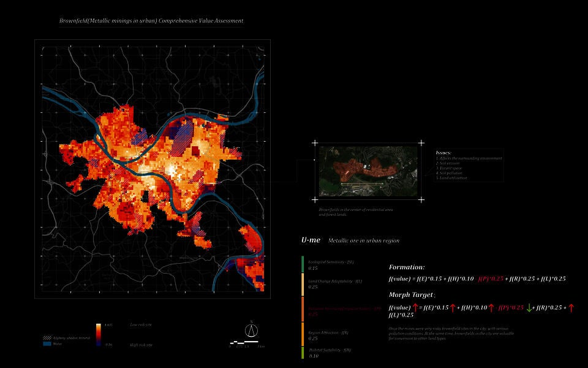Click the 'Region Attraction - f(R)' label
The width and height of the screenshot is (588, 368).
[328, 332]
